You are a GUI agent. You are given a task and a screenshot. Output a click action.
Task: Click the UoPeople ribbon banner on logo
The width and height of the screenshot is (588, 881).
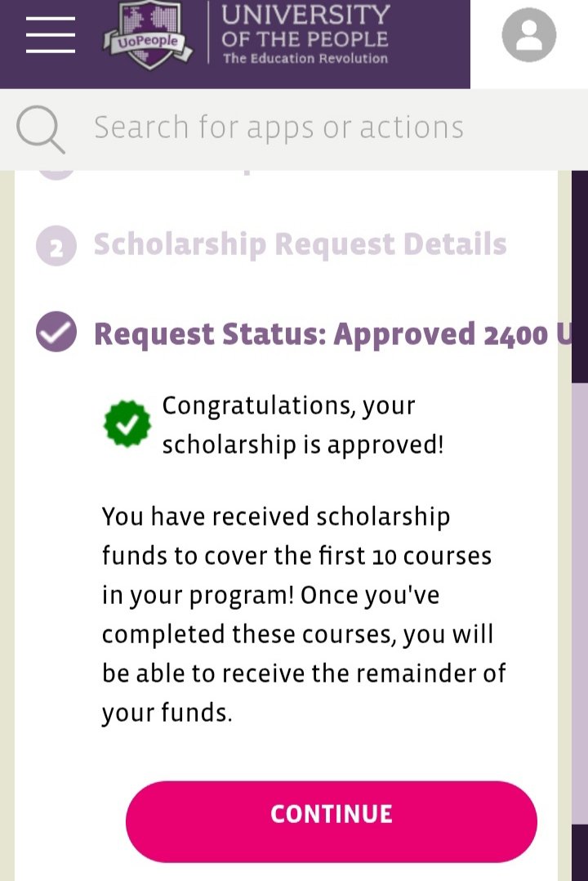click(148, 43)
